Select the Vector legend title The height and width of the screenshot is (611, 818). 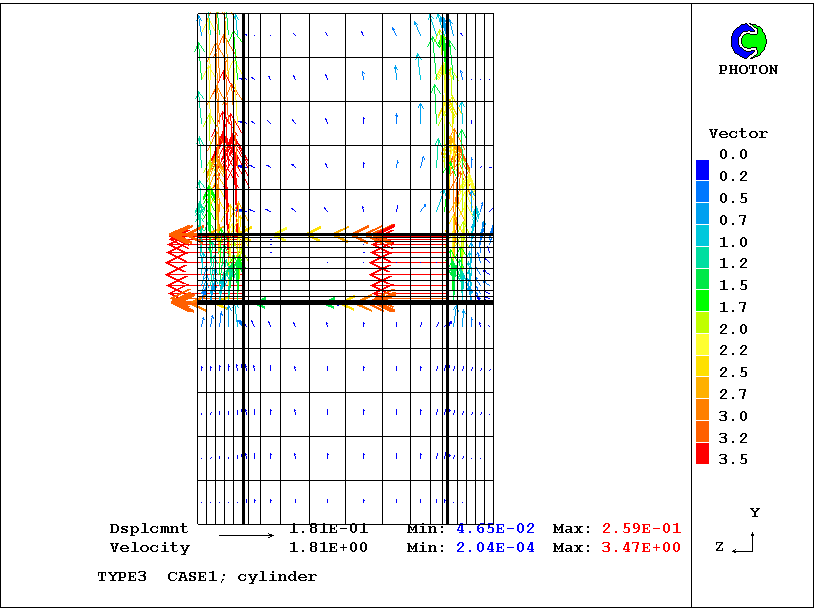click(x=738, y=134)
